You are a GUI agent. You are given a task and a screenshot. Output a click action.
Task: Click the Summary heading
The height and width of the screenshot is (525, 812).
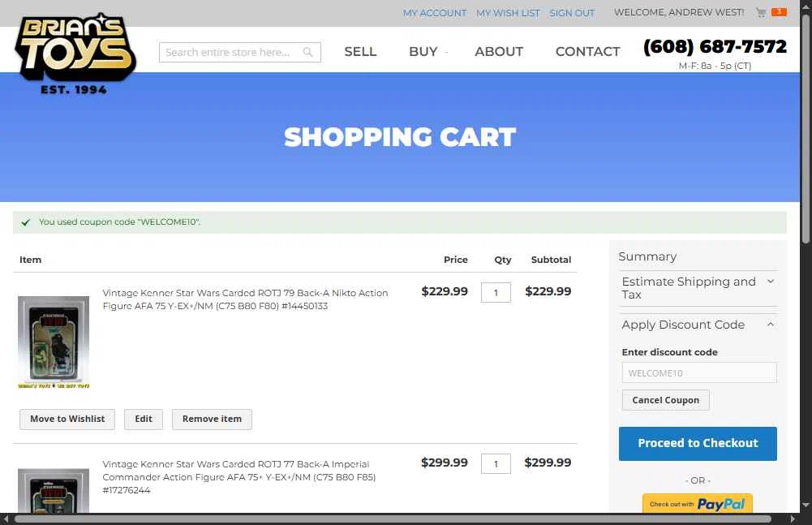[x=647, y=256]
